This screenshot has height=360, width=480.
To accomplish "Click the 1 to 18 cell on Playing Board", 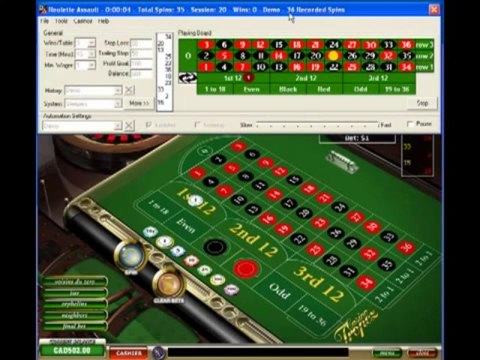I will pos(215,89).
